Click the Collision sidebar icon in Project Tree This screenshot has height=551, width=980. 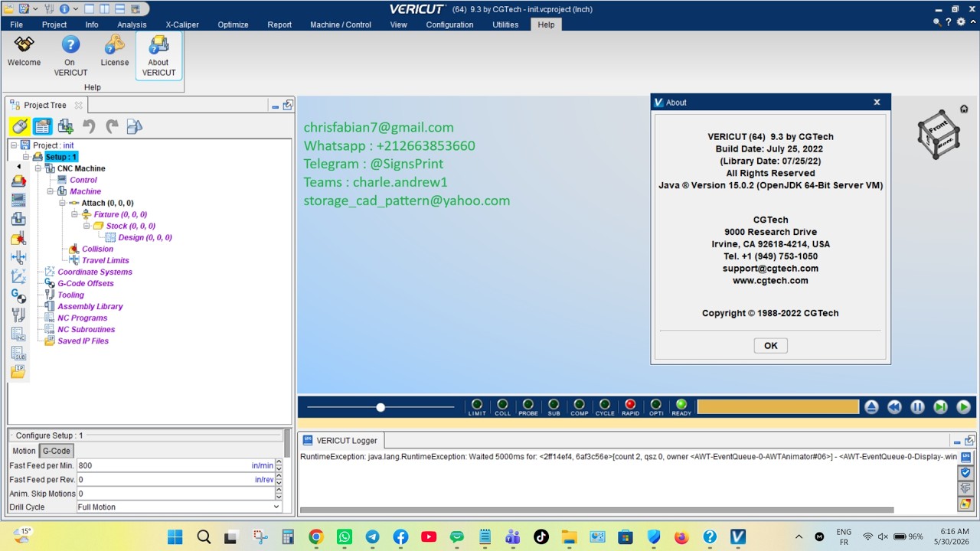tap(18, 238)
